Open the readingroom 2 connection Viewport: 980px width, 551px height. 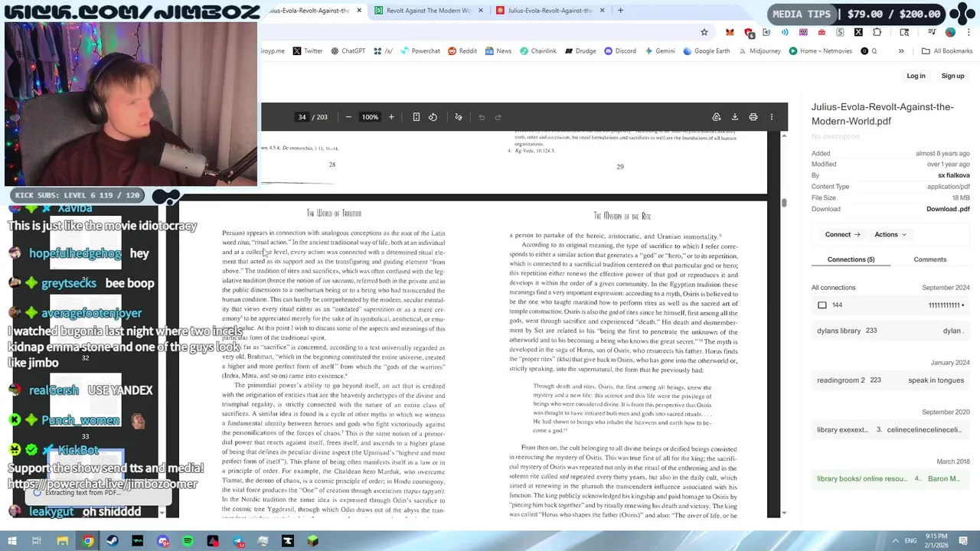(x=890, y=380)
